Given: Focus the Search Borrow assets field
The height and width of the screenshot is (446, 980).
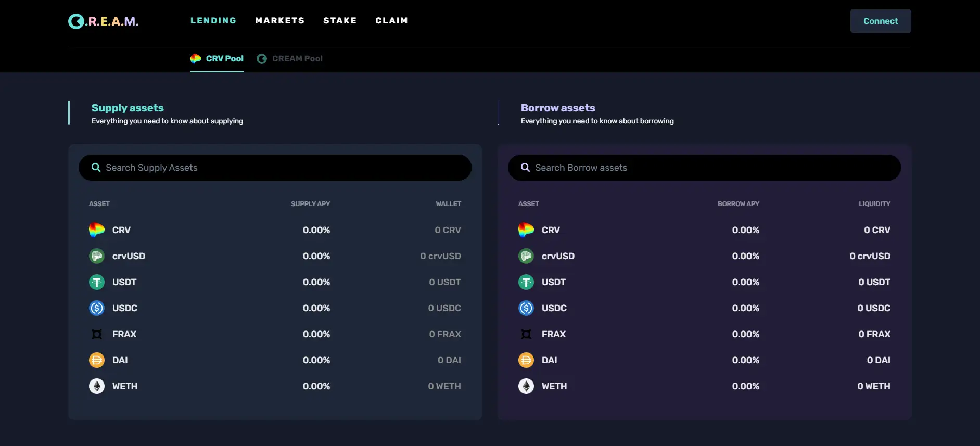Looking at the screenshot, I should pyautogui.click(x=710, y=168).
